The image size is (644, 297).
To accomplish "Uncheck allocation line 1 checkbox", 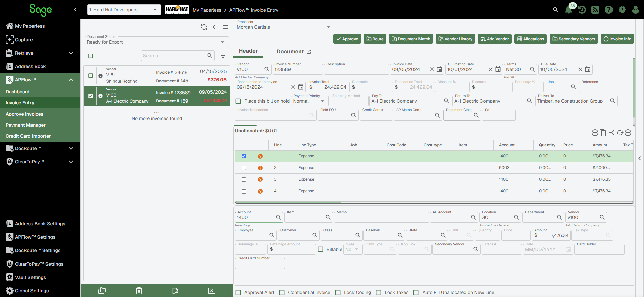I will click(x=244, y=156).
